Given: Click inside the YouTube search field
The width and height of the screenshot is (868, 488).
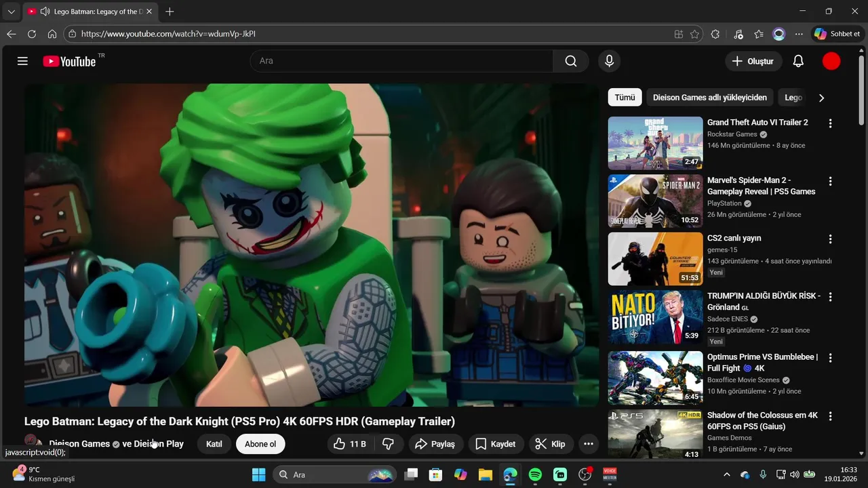Looking at the screenshot, I should pos(401,61).
